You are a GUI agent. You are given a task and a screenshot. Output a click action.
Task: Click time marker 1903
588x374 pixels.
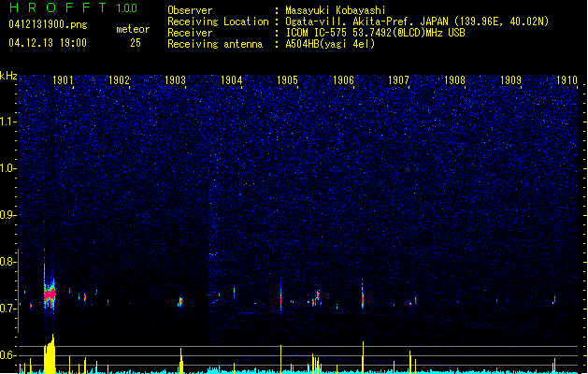(175, 80)
